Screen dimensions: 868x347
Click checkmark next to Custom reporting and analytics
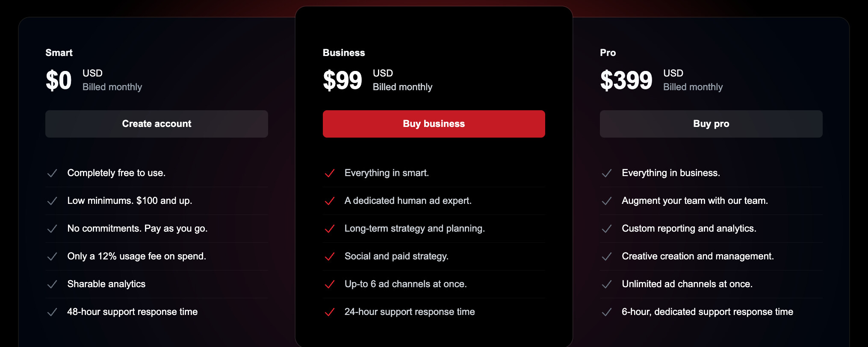(x=606, y=229)
